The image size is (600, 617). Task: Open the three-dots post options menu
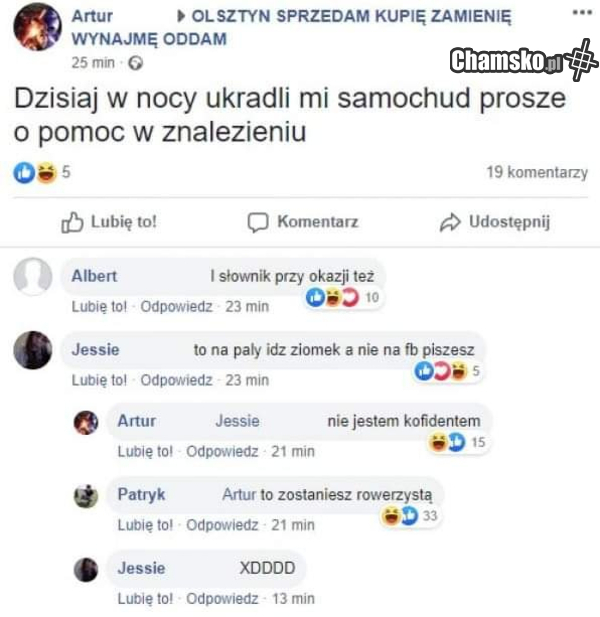click(x=582, y=13)
